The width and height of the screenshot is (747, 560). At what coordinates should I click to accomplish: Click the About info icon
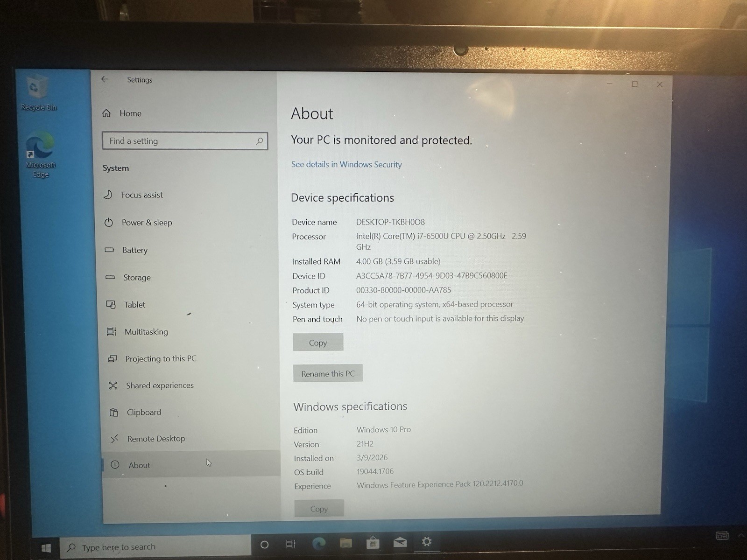(115, 465)
